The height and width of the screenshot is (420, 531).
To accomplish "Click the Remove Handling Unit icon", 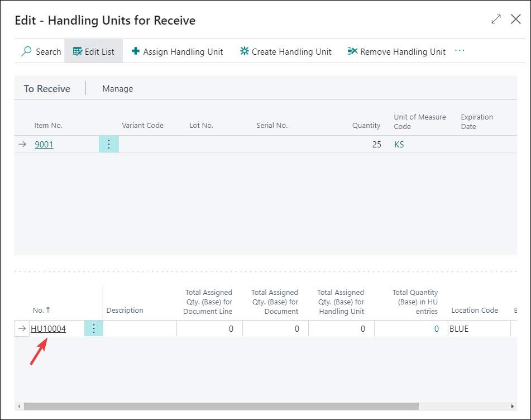I will point(352,51).
